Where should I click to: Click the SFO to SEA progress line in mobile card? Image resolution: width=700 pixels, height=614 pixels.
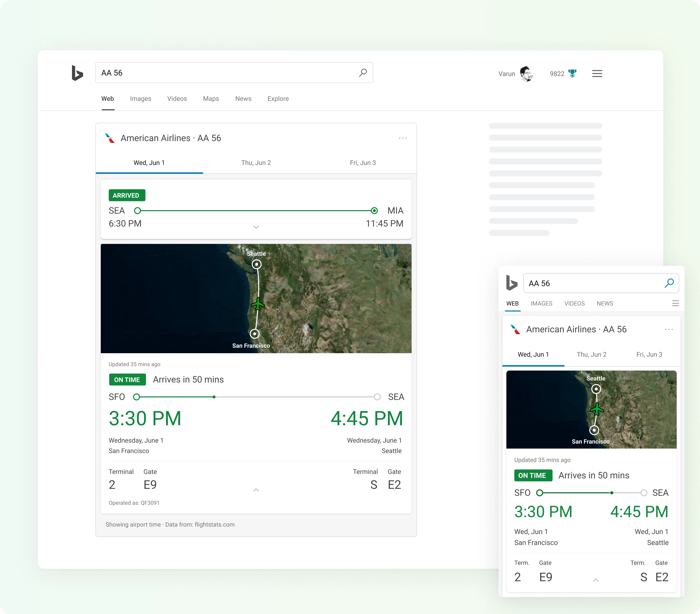(x=592, y=493)
